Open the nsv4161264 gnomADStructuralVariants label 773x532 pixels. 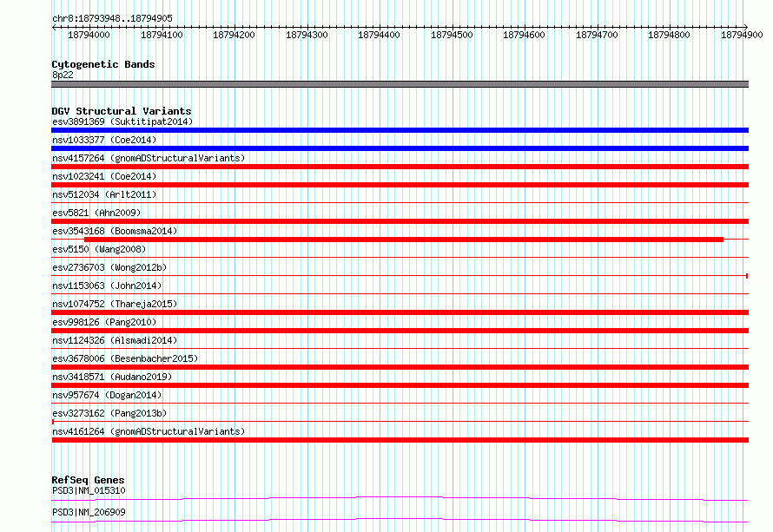(x=149, y=431)
